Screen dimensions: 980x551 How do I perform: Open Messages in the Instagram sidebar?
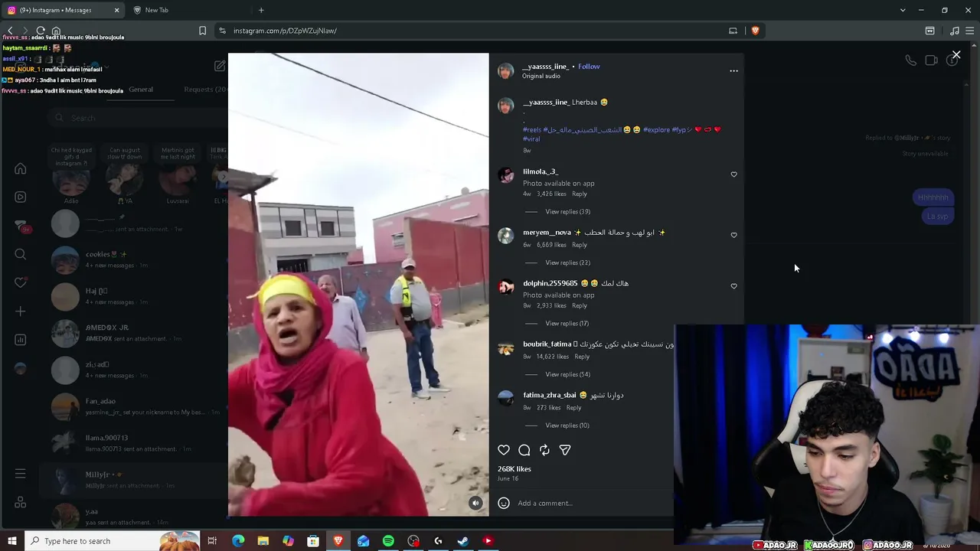tap(21, 226)
